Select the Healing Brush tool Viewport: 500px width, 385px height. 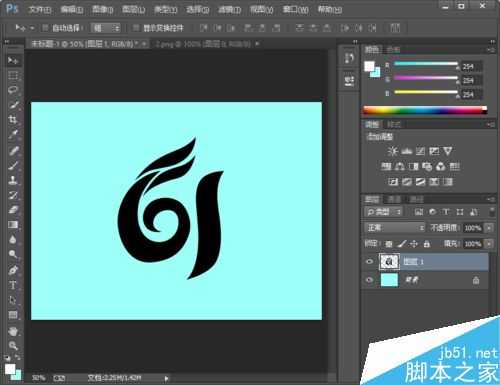coord(13,150)
